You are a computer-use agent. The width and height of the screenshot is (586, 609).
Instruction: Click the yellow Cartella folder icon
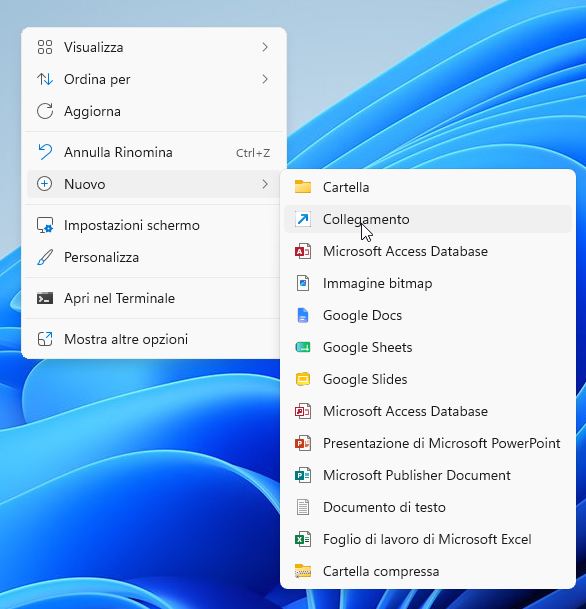pos(303,187)
